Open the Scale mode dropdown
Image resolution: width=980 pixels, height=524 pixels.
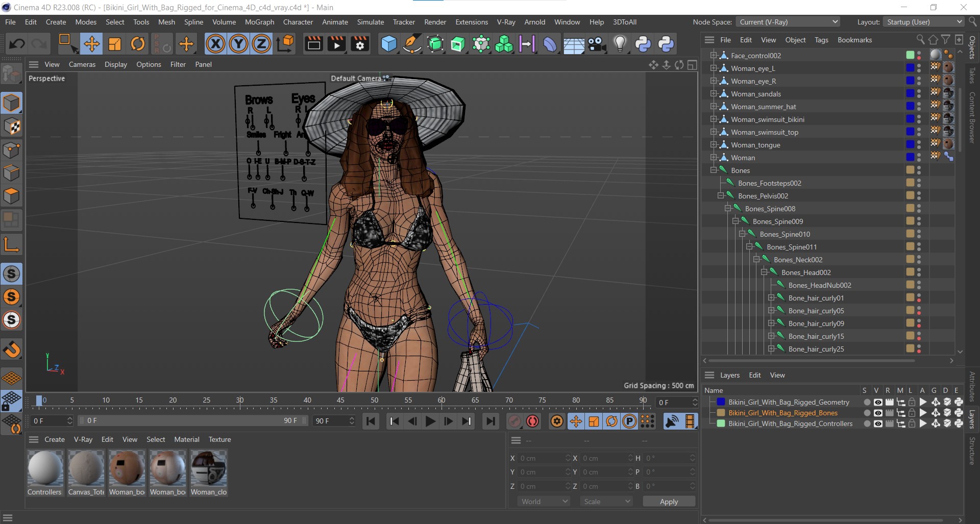point(606,502)
